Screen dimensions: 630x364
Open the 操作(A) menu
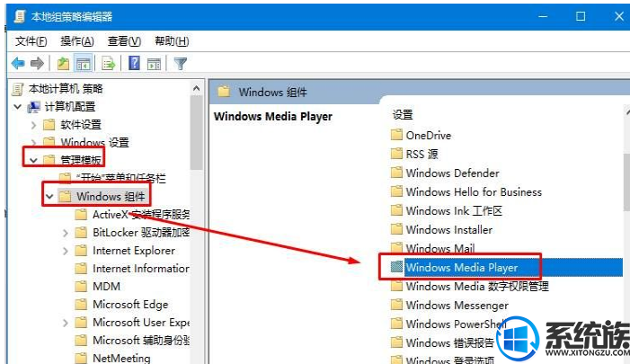pos(77,41)
